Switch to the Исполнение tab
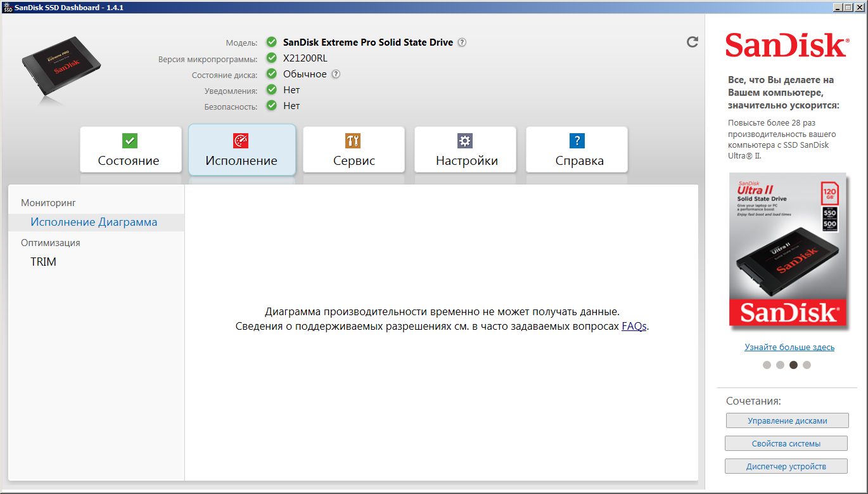Screen dimensions: 868x494 (242, 150)
